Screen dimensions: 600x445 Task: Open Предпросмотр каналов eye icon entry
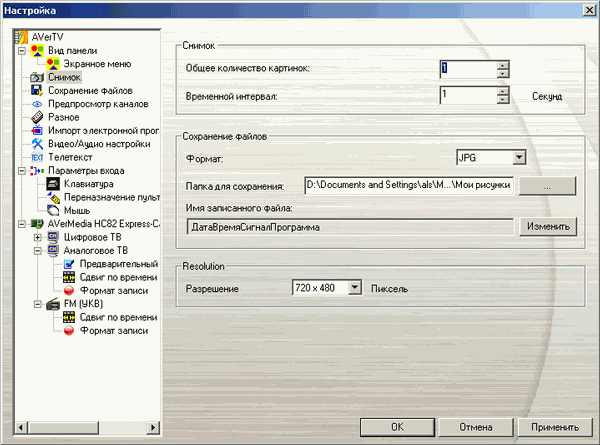38,104
